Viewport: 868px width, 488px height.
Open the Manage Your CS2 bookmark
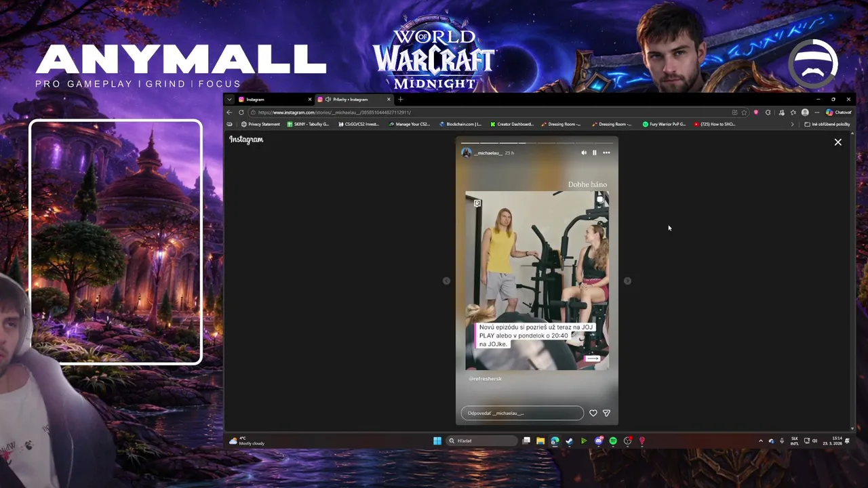(410, 124)
